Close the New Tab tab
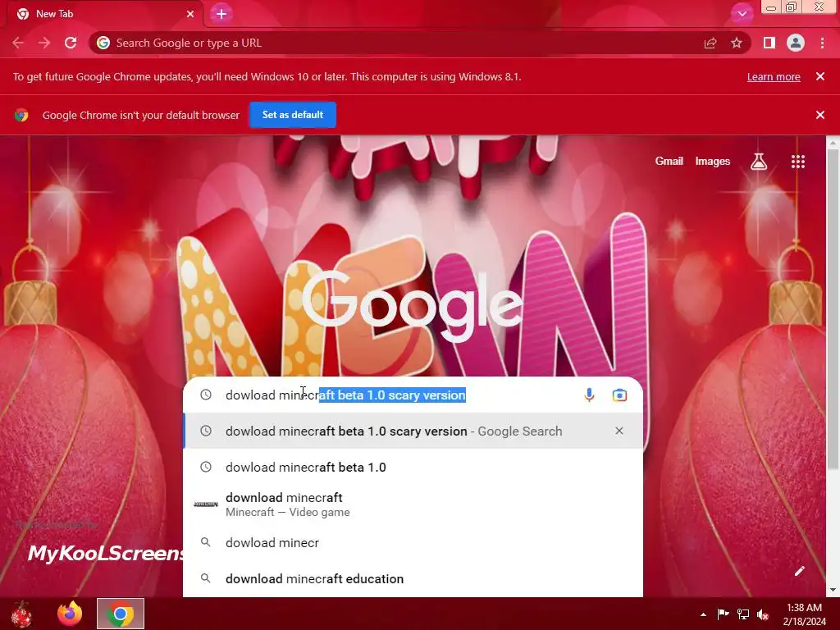840x630 pixels. pyautogui.click(x=190, y=14)
